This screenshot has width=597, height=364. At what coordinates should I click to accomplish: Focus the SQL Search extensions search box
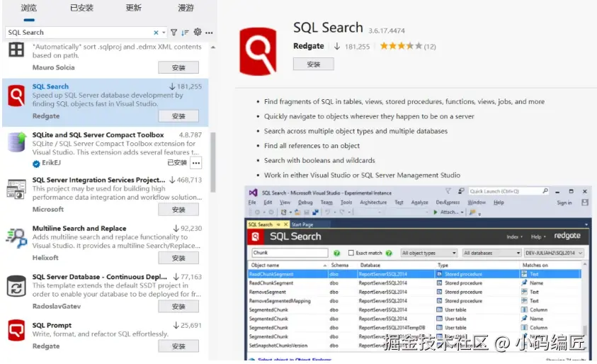coord(79,33)
